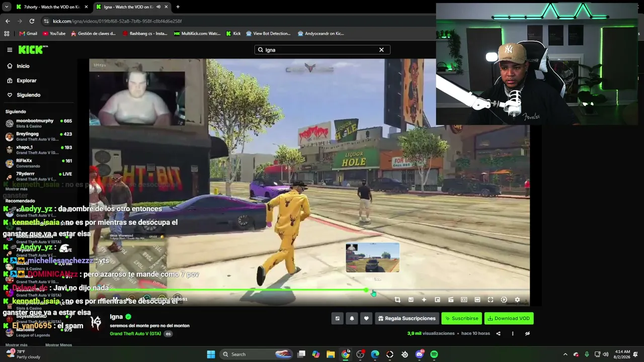644x362 pixels.
Task: Show hidden system tray icons
Action: 565,354
